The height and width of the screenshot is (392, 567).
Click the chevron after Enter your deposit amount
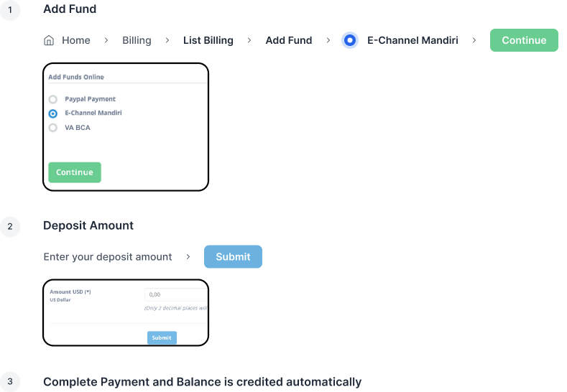pyautogui.click(x=188, y=256)
